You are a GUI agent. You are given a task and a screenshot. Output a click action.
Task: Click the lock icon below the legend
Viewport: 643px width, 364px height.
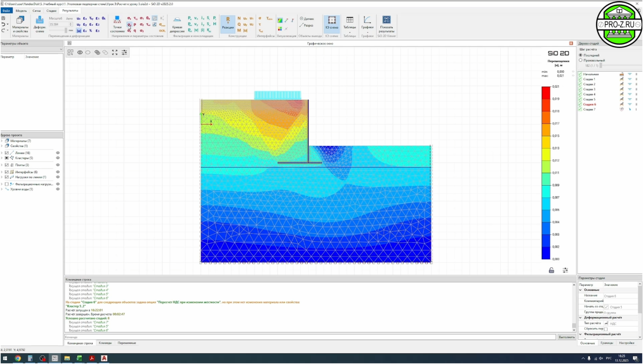(551, 271)
